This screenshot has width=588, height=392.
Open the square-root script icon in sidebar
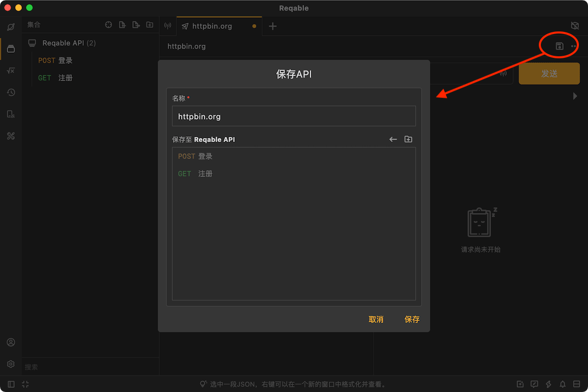(11, 70)
